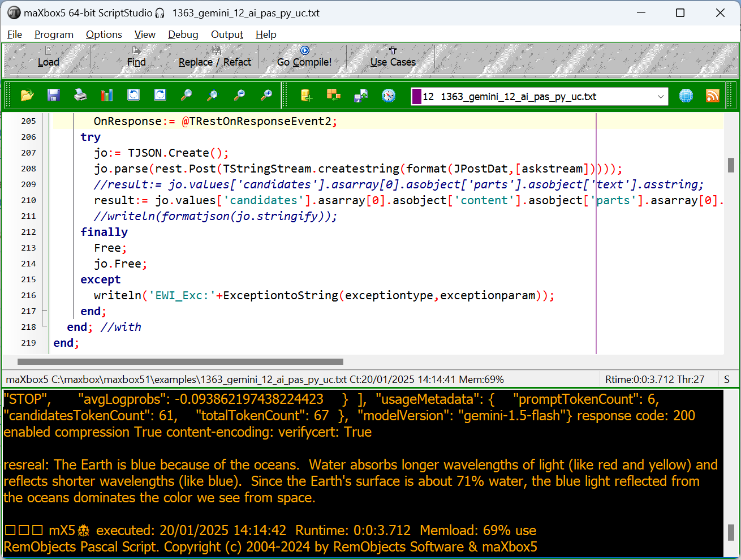Screen dimensions: 741x560
Task: Click Replace / Refact toolbar button
Action: pyautogui.click(x=215, y=57)
